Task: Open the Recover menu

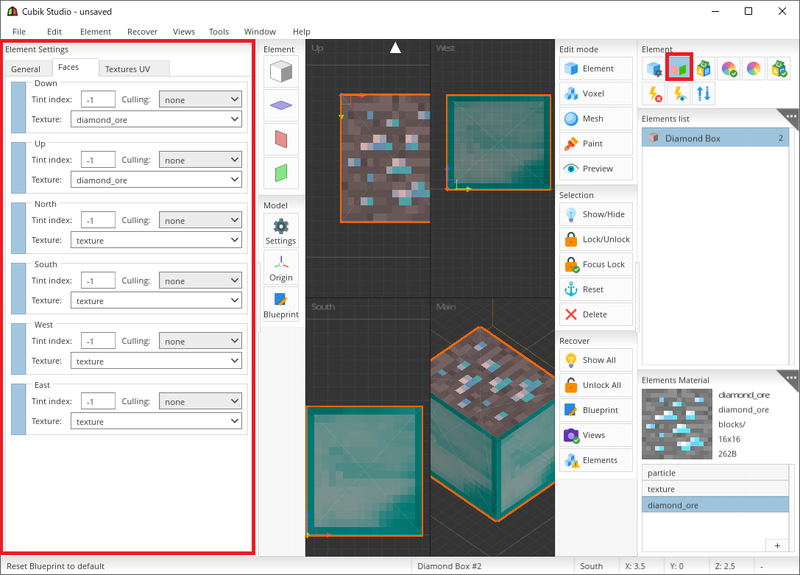Action: [x=142, y=32]
